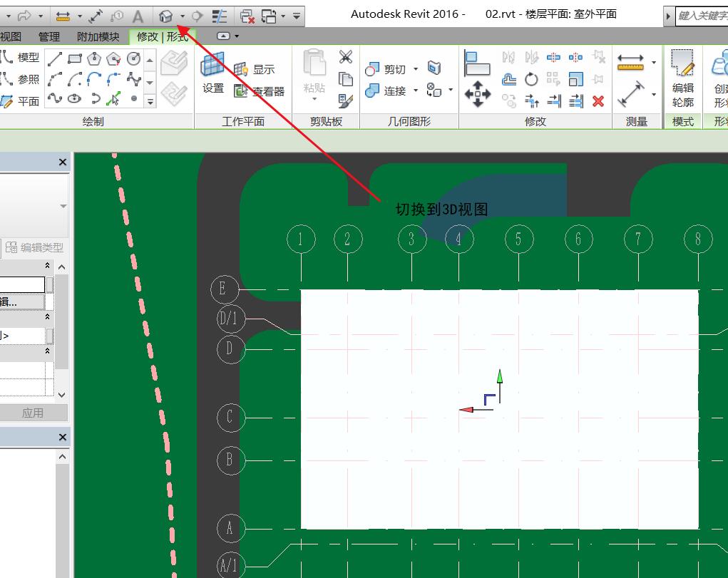The image size is (728, 578).
Task: Open the 剪切 (Cut geometry) dropdown arrow
Action: [x=416, y=69]
